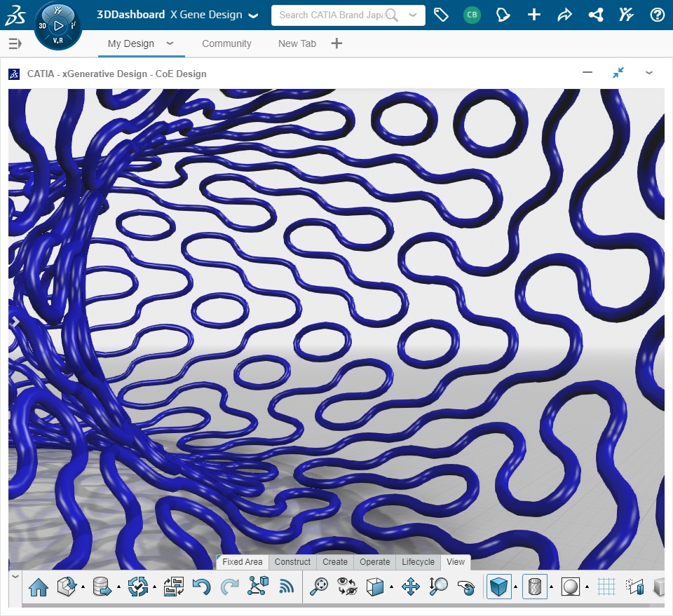
Task: Expand the view cube dropdown arrow
Action: [x=391, y=587]
